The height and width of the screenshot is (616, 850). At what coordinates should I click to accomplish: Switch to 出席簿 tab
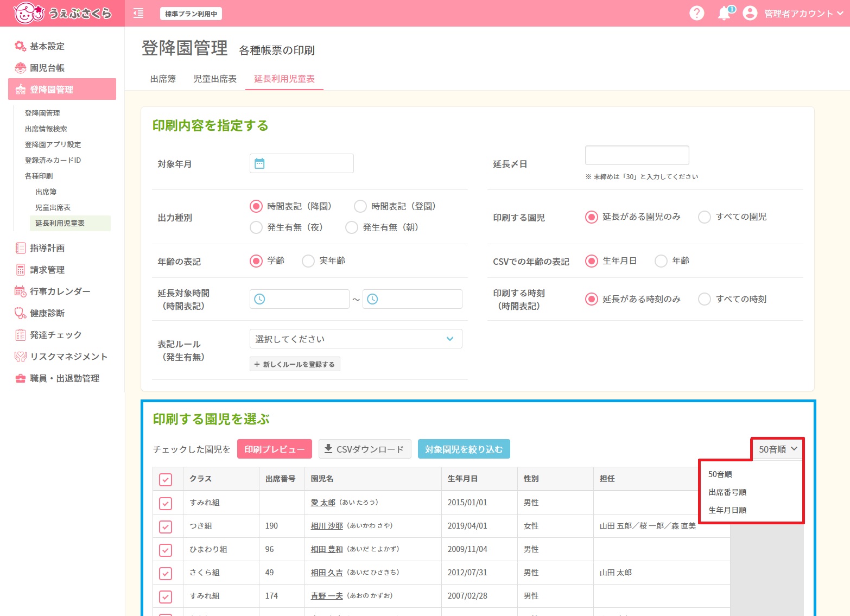tap(163, 79)
